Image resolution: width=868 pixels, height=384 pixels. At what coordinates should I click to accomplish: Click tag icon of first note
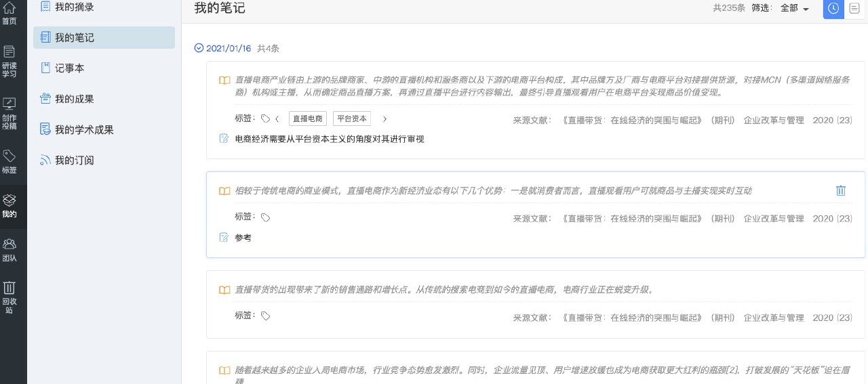pos(266,119)
